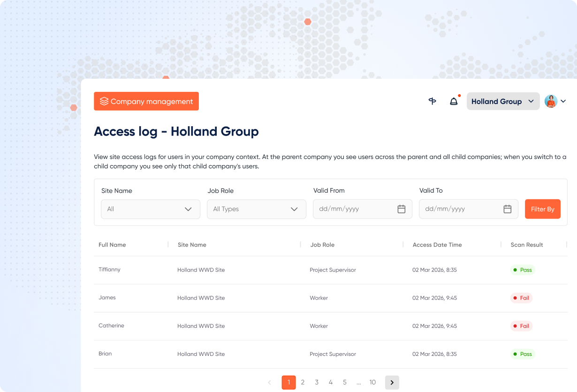Go to next page arrow
Viewport: 577px width, 392px height.
392,383
